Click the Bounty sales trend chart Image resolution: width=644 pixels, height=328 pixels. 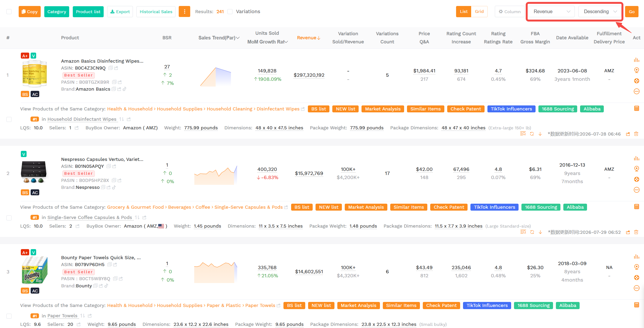215,272
